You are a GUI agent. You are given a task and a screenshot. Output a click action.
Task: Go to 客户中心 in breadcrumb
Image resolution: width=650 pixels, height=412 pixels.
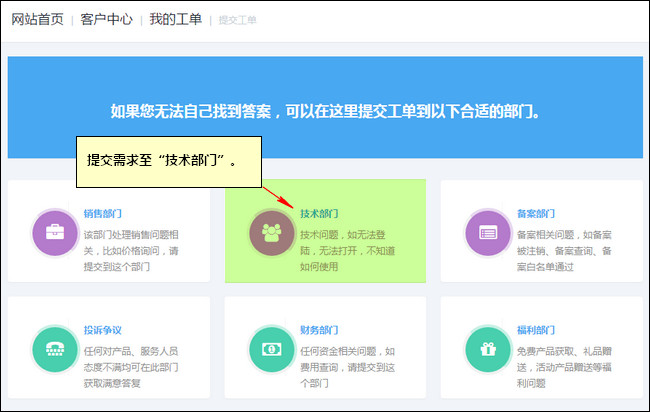(x=107, y=19)
